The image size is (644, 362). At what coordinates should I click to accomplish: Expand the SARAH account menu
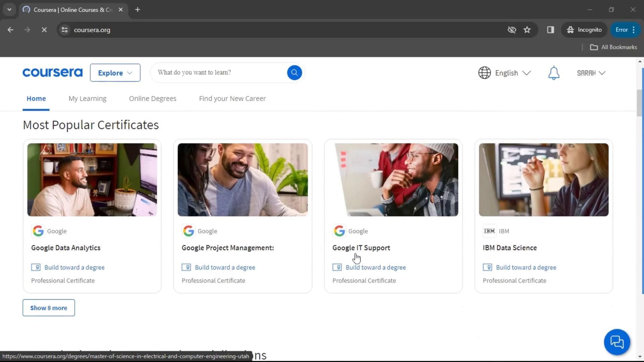coord(591,73)
